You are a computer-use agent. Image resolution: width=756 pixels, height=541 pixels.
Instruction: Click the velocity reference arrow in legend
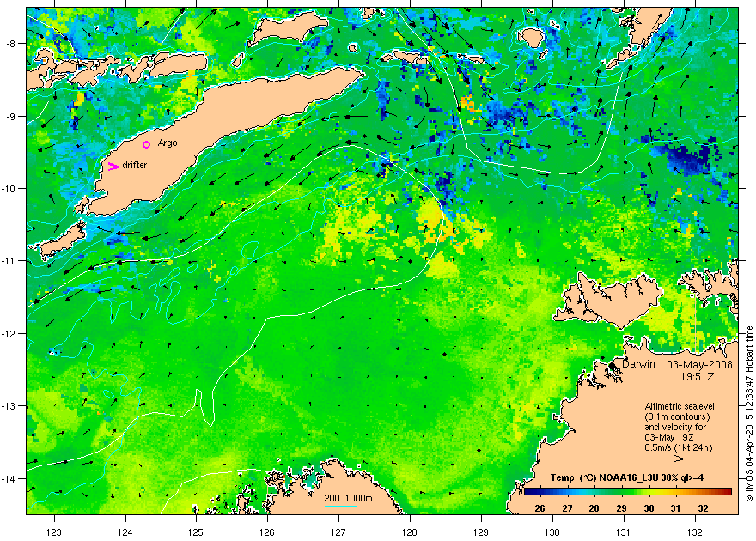click(670, 459)
